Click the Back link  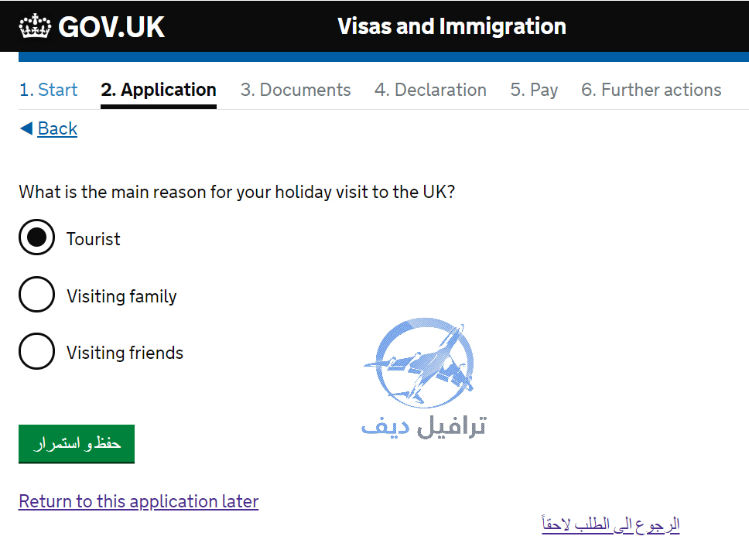coord(57,128)
